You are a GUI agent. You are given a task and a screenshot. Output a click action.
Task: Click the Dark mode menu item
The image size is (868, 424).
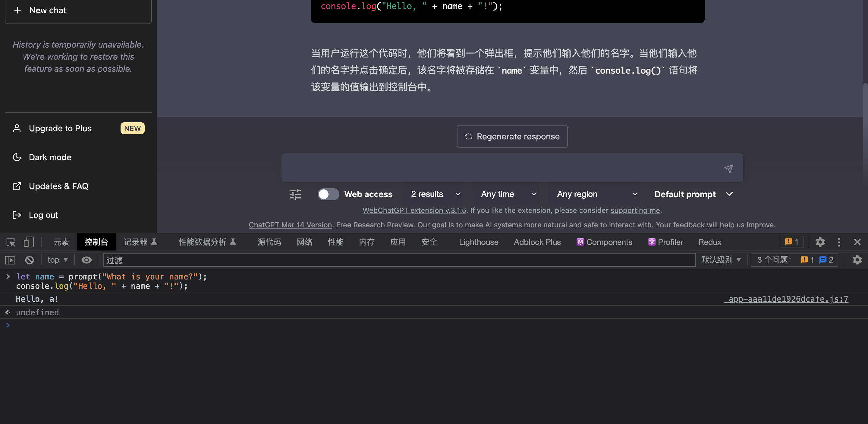78,157
